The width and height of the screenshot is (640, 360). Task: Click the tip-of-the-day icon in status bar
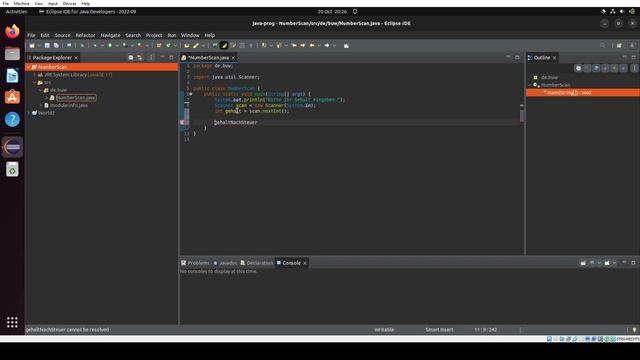click(x=634, y=329)
